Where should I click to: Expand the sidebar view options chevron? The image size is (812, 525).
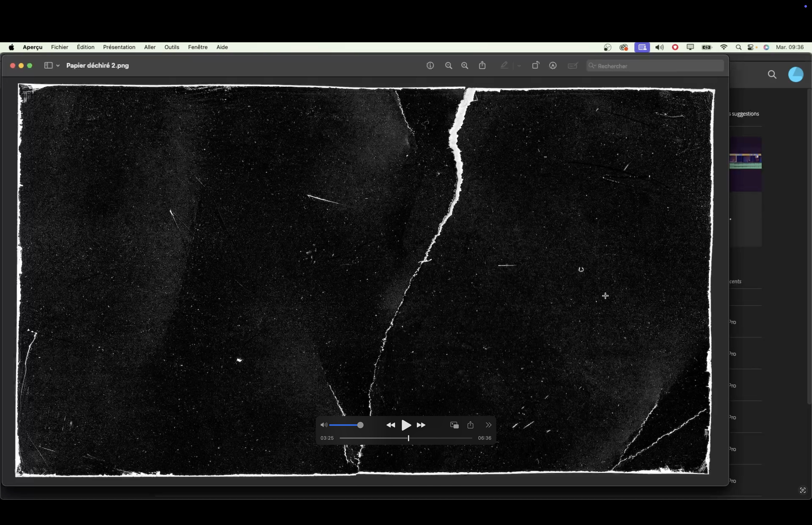(58, 65)
